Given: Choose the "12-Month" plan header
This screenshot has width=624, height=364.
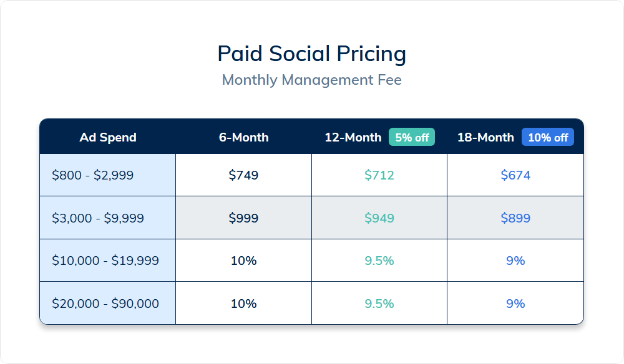Looking at the screenshot, I should click(353, 137).
